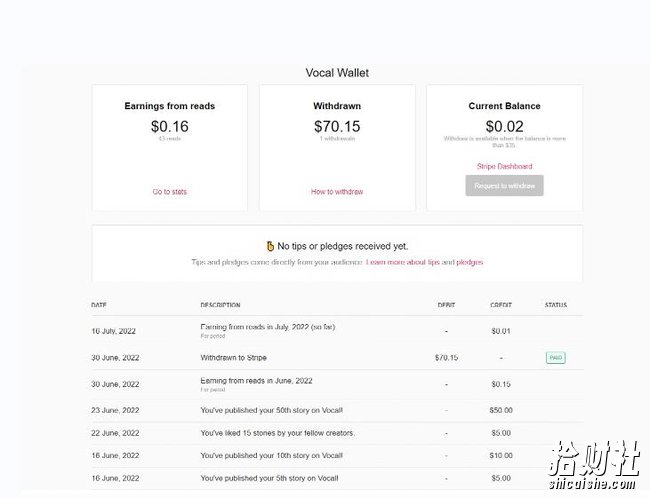
Task: Click the Request to withdraw button
Action: click(504, 186)
